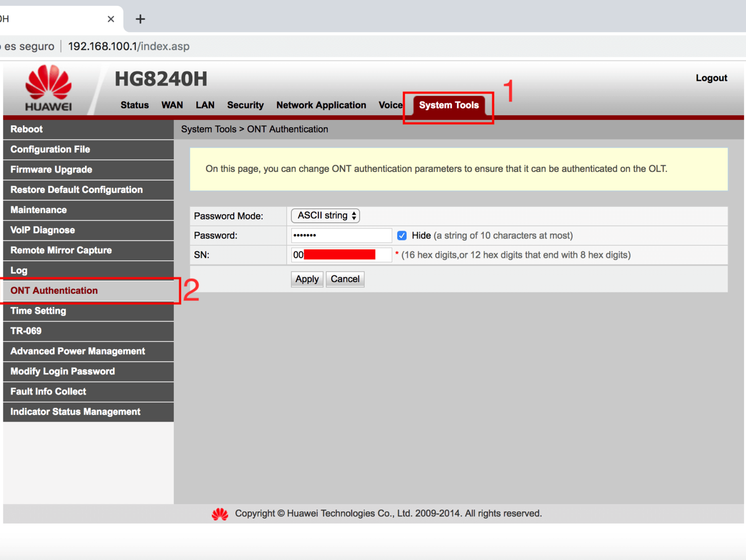Open a new browser tab
Screen dimensions: 746x560
(140, 19)
